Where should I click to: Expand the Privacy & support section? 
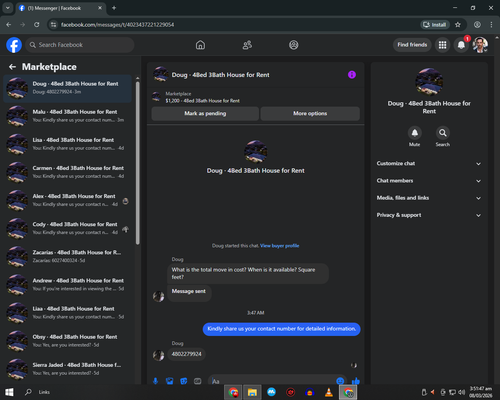(429, 215)
